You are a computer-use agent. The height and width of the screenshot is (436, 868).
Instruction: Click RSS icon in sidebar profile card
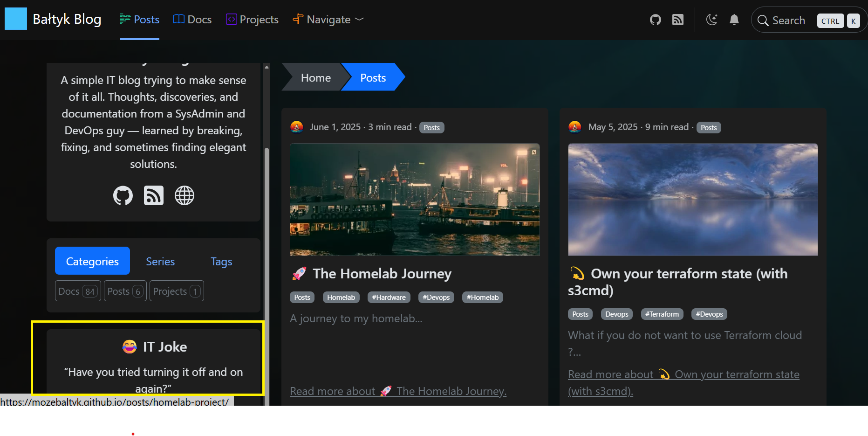[154, 195]
